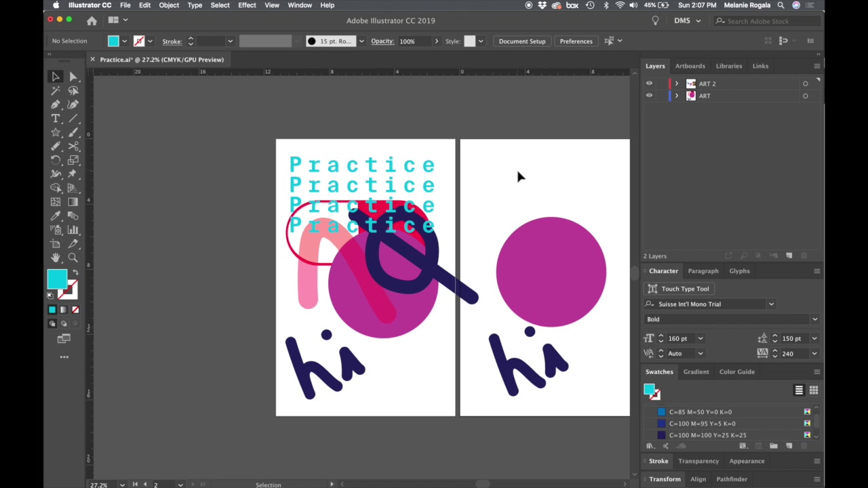
Task: Select the Type tool
Action: pos(56,119)
